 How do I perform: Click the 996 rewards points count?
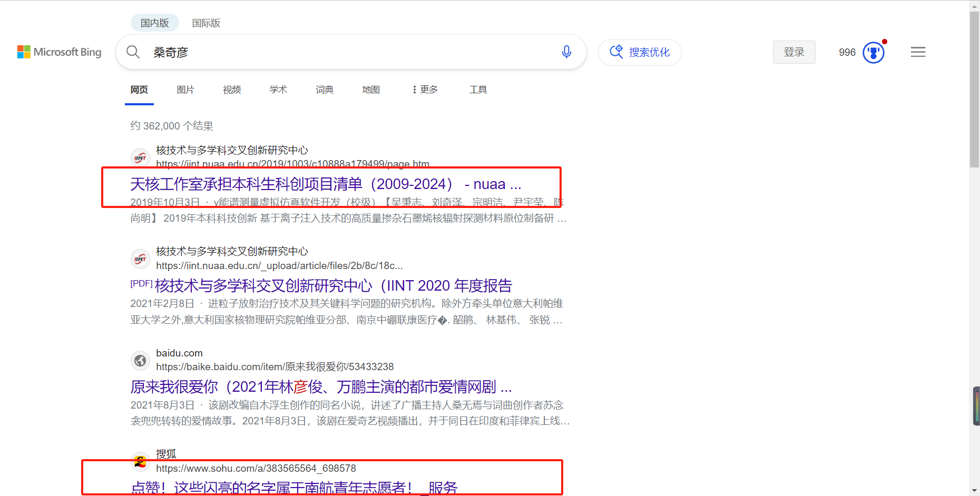point(847,52)
